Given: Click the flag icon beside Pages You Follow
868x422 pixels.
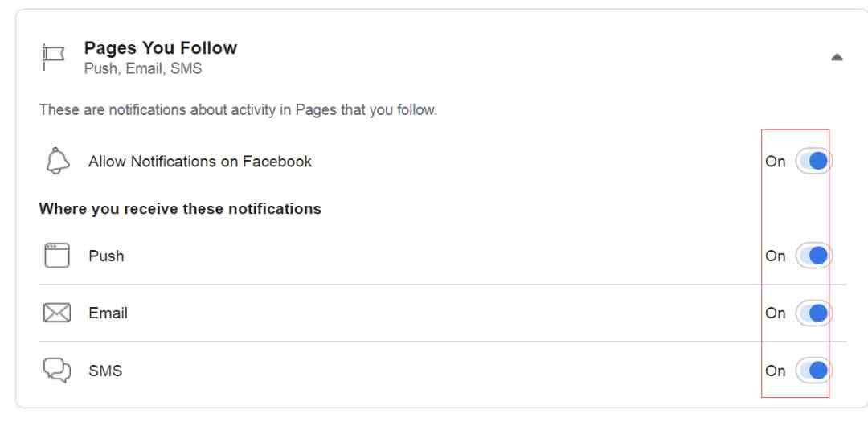Looking at the screenshot, I should [54, 57].
